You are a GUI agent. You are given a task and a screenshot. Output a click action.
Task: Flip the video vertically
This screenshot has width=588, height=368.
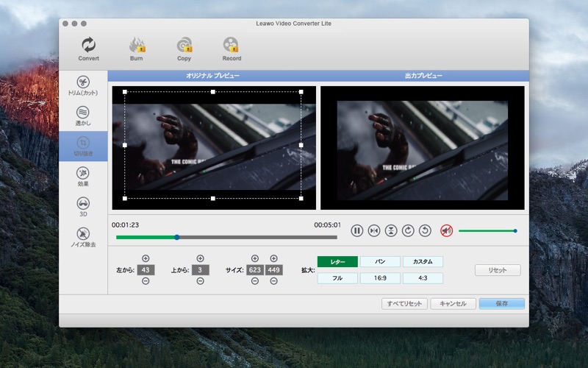(391, 230)
